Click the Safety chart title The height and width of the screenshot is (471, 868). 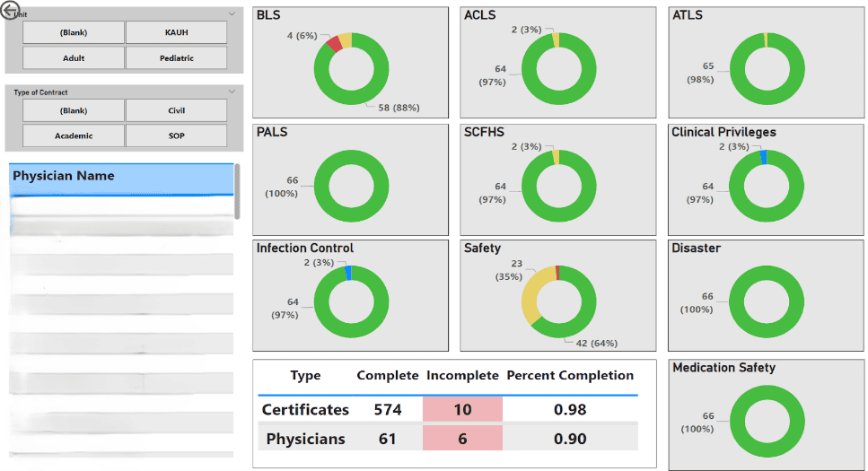[x=482, y=248]
